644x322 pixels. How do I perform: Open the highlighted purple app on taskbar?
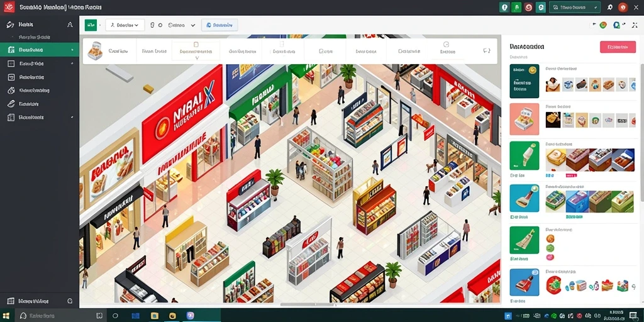coord(191,316)
